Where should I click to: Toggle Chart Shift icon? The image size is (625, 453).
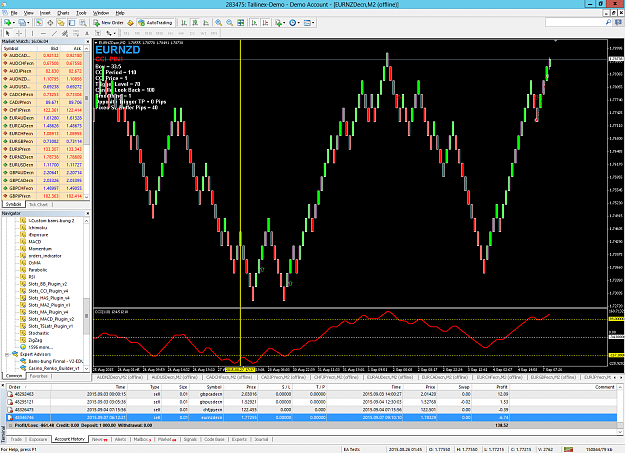click(265, 23)
